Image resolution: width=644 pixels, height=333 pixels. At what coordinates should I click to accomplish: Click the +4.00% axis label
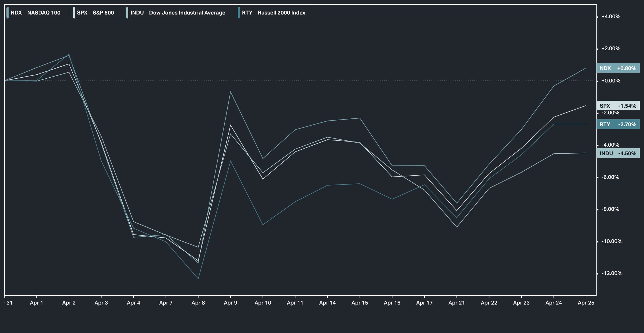pos(611,17)
